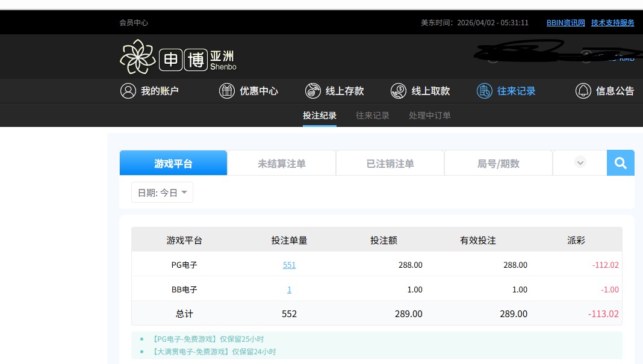This screenshot has width=643, height=364.
Task: Open the 日期: 今日 date dropdown
Action: pyautogui.click(x=162, y=193)
